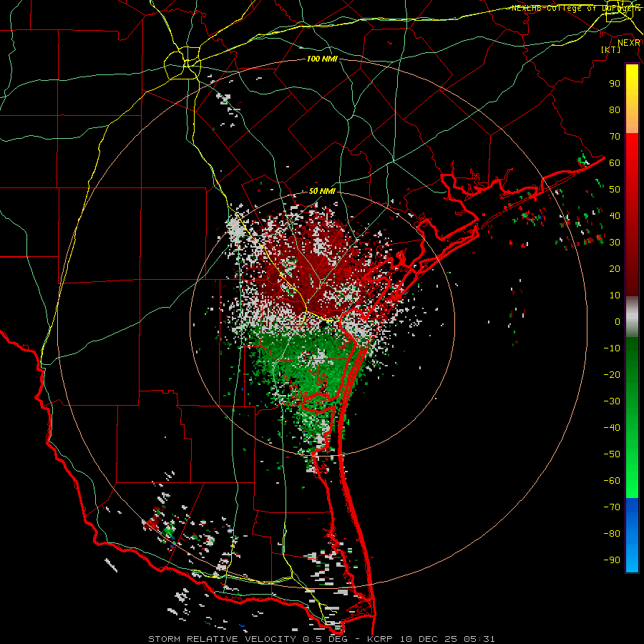644x644 pixels.
Task: Click the NEXR label above the color bar
Action: [x=629, y=42]
